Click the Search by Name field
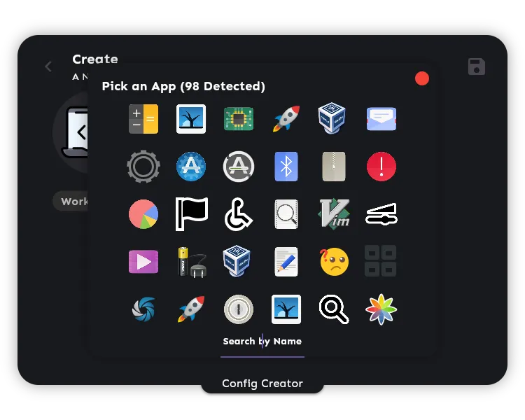Viewport: 525px width, 420px height. [x=262, y=345]
